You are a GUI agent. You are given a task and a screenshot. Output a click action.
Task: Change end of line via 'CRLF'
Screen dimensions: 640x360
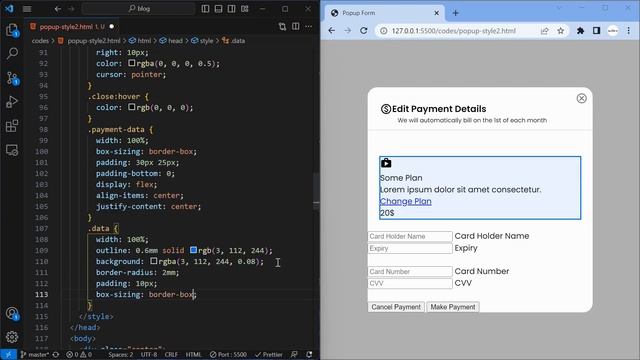pos(171,354)
